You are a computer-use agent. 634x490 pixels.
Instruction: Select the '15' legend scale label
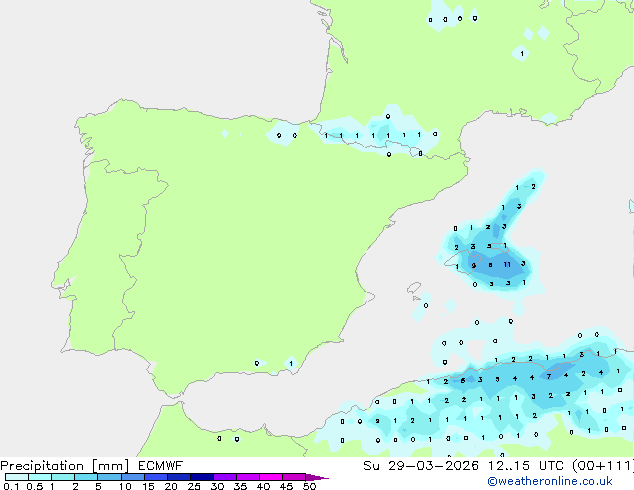coord(148,486)
